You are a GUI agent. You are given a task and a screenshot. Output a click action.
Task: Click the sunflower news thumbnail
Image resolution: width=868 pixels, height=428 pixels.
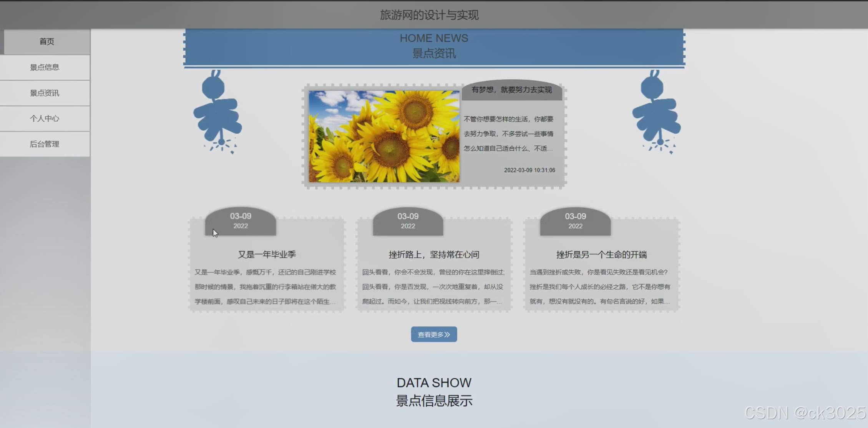[384, 136]
